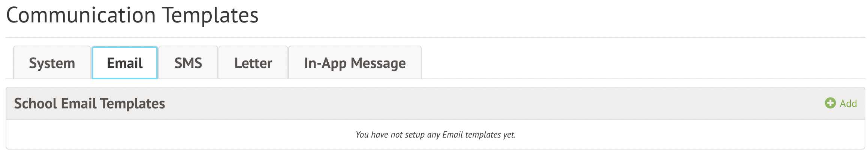Click the Communication Templates page heading
This screenshot has width=868, height=157.
132,16
